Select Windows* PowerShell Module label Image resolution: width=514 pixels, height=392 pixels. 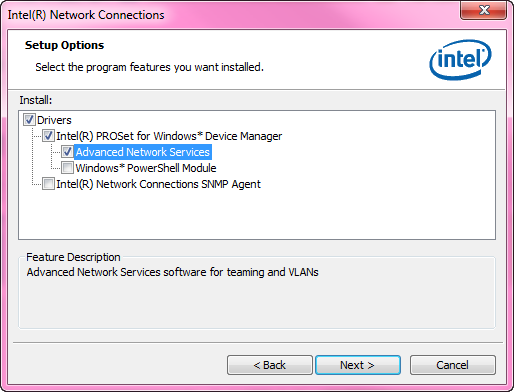[x=146, y=168]
